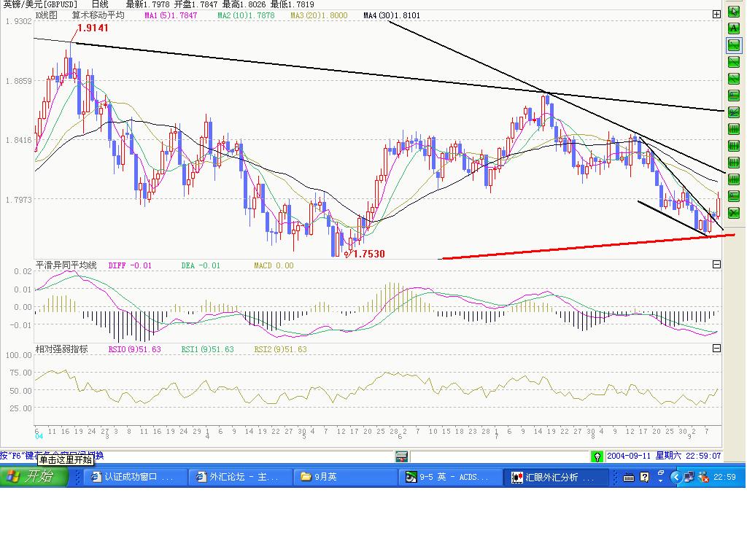Switch to 9-5 英 - ACDS taskbar window
747x560 pixels.
coord(450,477)
